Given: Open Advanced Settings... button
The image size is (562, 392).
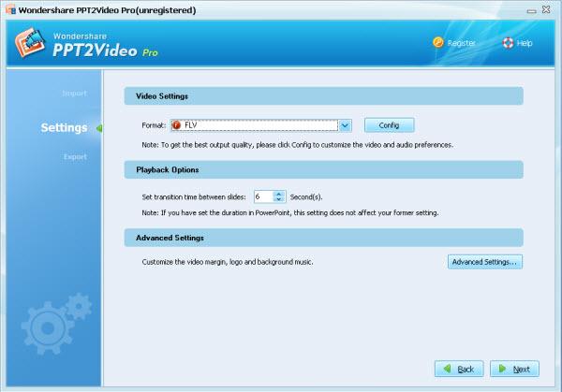Looking at the screenshot, I should tap(484, 262).
